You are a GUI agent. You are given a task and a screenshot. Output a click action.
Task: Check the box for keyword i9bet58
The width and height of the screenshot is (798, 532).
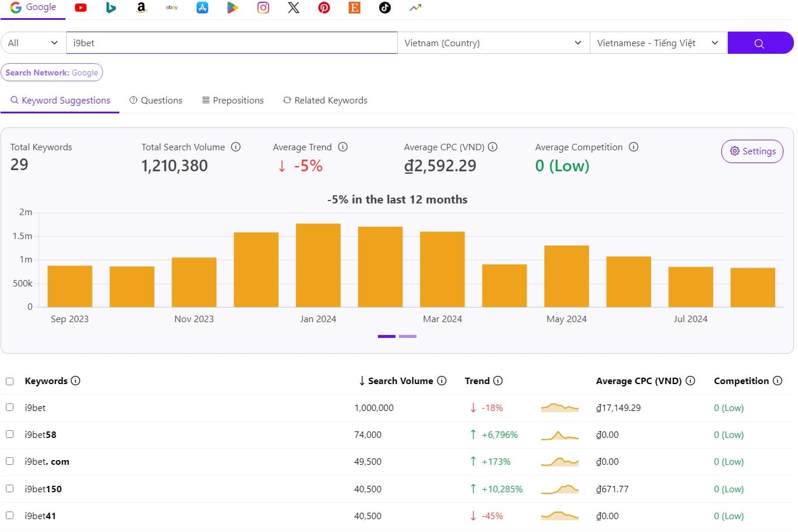pyautogui.click(x=10, y=434)
